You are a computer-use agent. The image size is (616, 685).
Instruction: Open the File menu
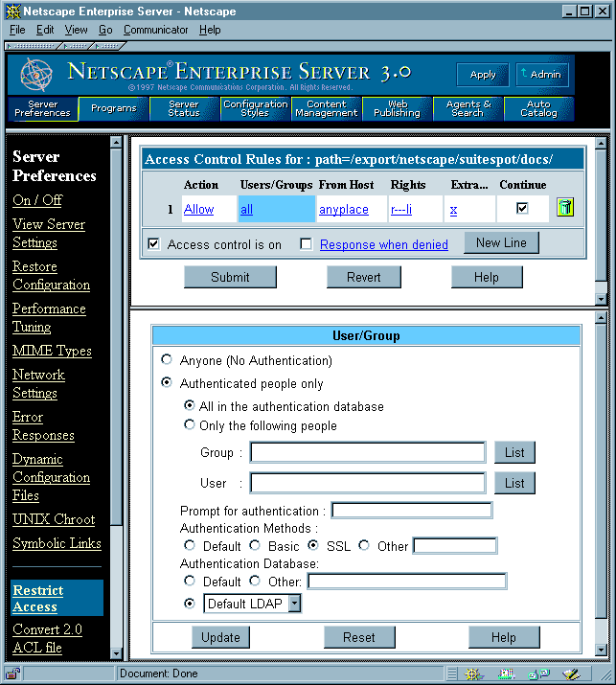click(17, 30)
